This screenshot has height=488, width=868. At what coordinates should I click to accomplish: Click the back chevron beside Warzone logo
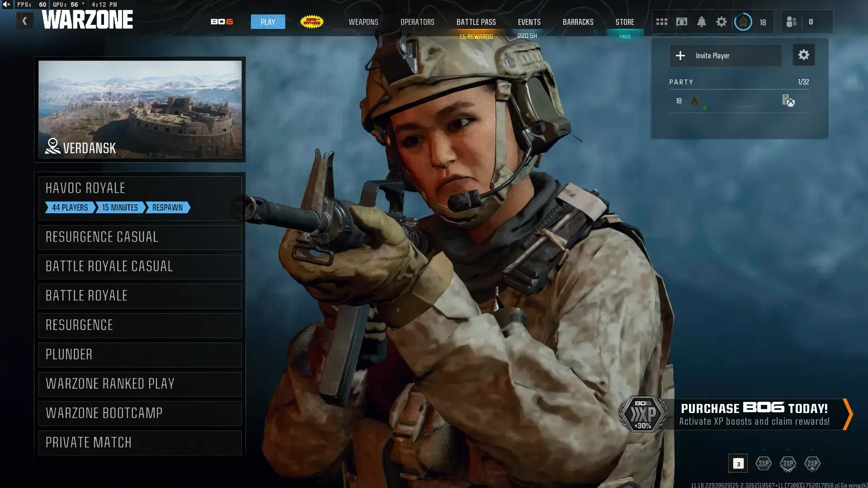25,21
